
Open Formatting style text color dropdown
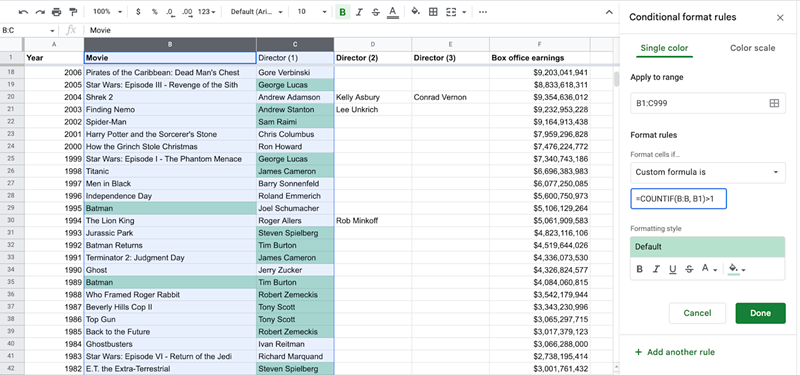(x=709, y=269)
